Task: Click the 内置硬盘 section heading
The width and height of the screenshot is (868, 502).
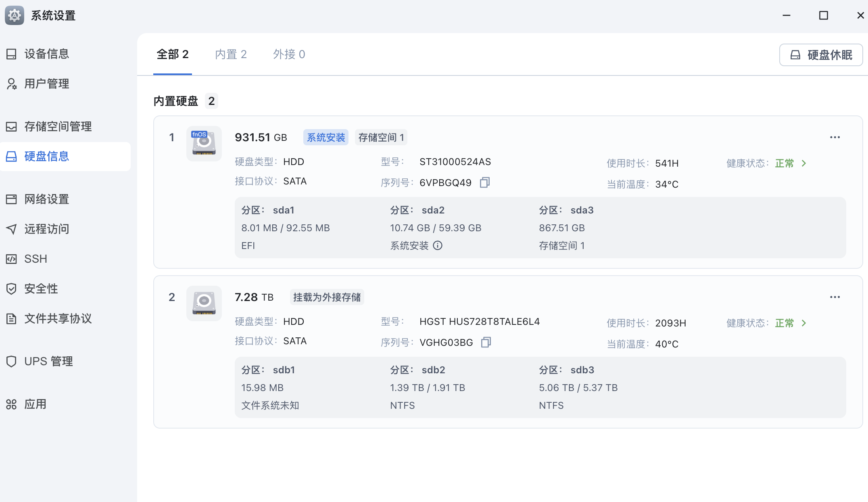Action: [176, 101]
